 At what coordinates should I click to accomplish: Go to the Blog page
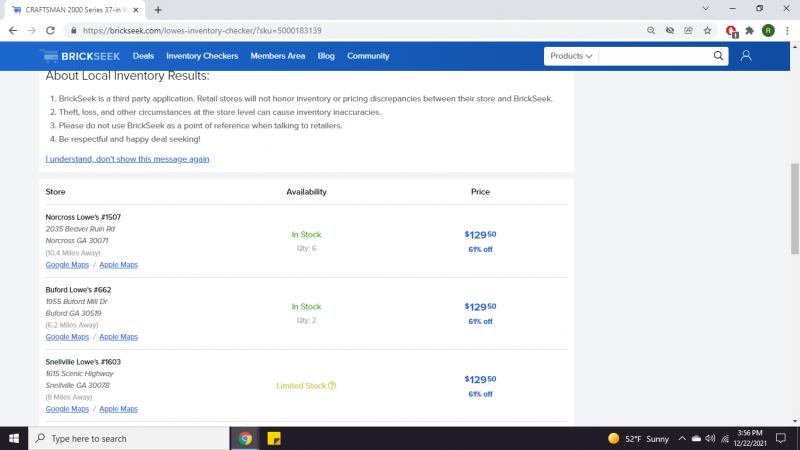(326, 56)
